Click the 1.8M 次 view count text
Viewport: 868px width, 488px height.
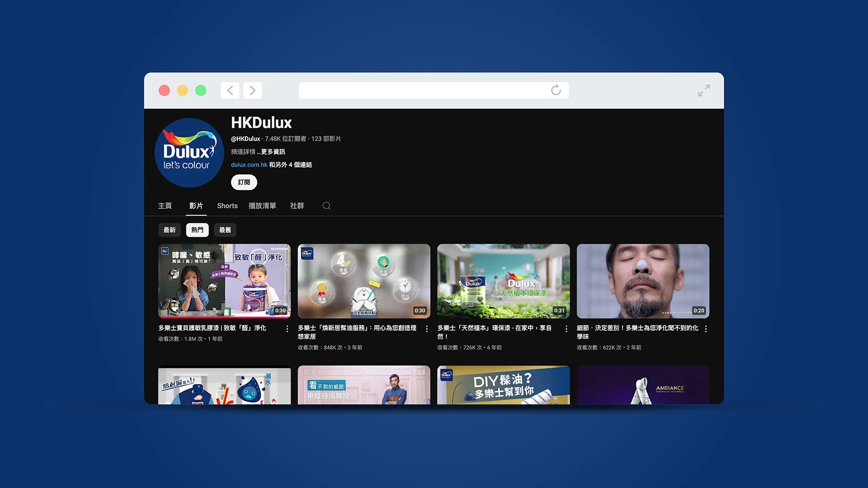(x=193, y=339)
